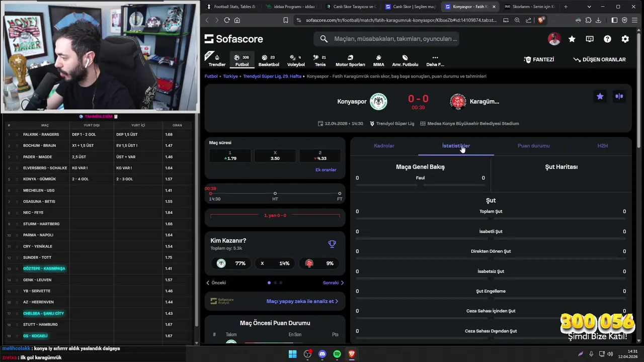The image size is (644, 362).
Task: Expand the Daha F... more sports menu
Action: pos(435,60)
